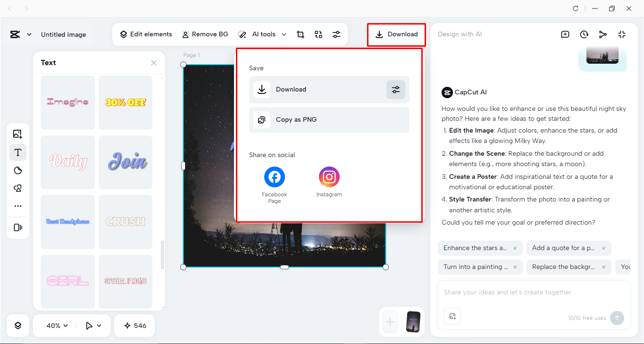The width and height of the screenshot is (644, 344).
Task: Open download settings sliders icon
Action: pyautogui.click(x=396, y=90)
